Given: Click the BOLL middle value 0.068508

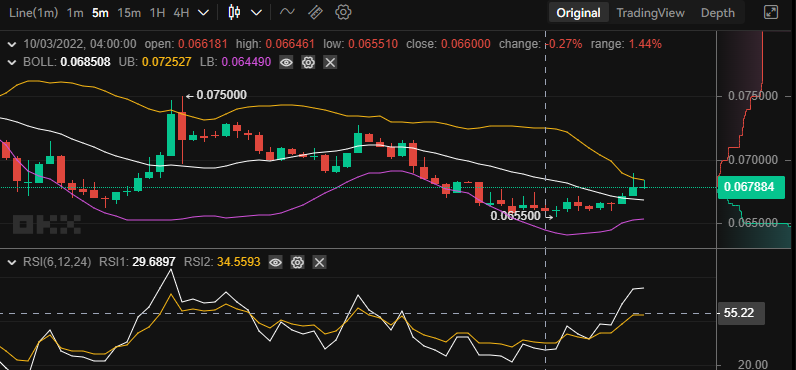Looking at the screenshot, I should tap(85, 62).
